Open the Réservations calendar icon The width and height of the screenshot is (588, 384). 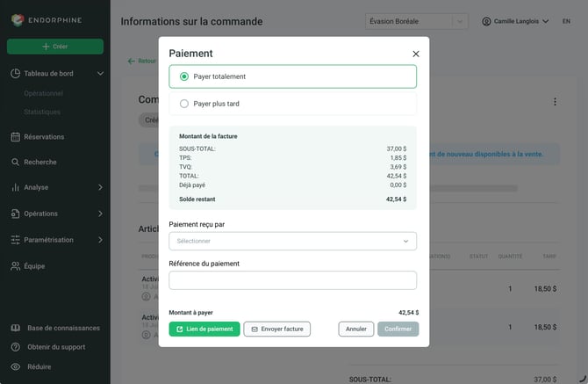pyautogui.click(x=16, y=137)
